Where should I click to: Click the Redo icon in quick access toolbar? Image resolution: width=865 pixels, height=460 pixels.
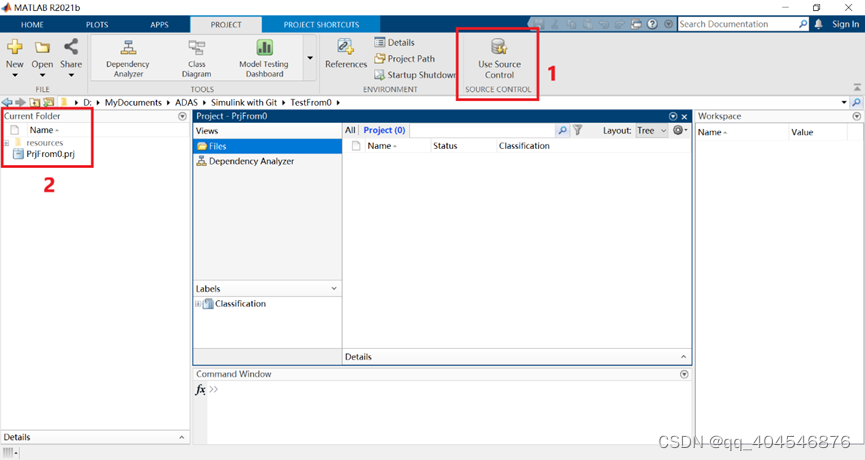(x=620, y=24)
